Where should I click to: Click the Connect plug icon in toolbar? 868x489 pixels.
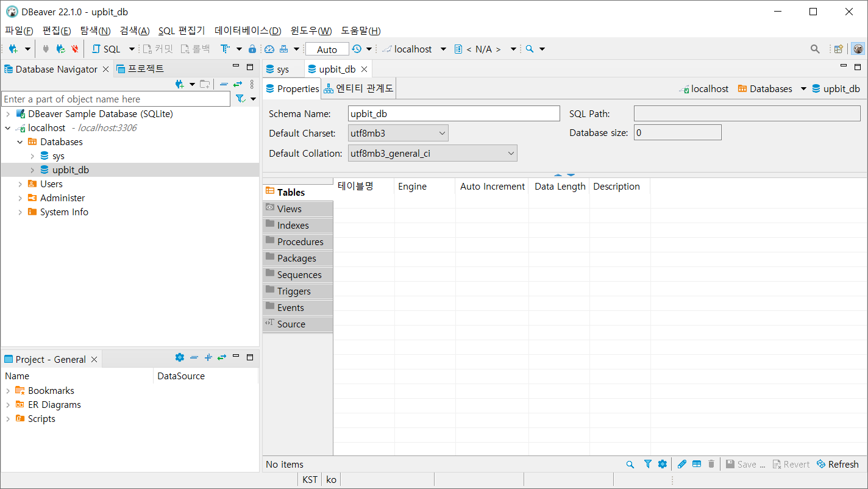[x=46, y=49]
